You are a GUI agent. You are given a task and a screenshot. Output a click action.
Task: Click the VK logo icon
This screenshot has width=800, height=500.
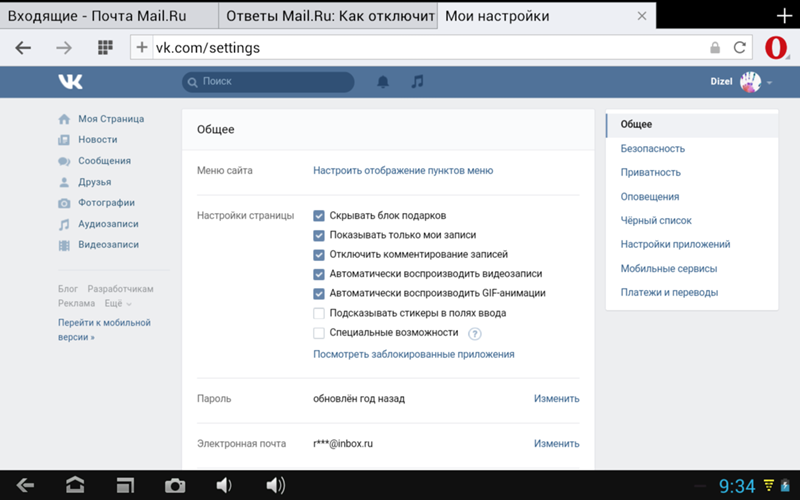coord(70,81)
